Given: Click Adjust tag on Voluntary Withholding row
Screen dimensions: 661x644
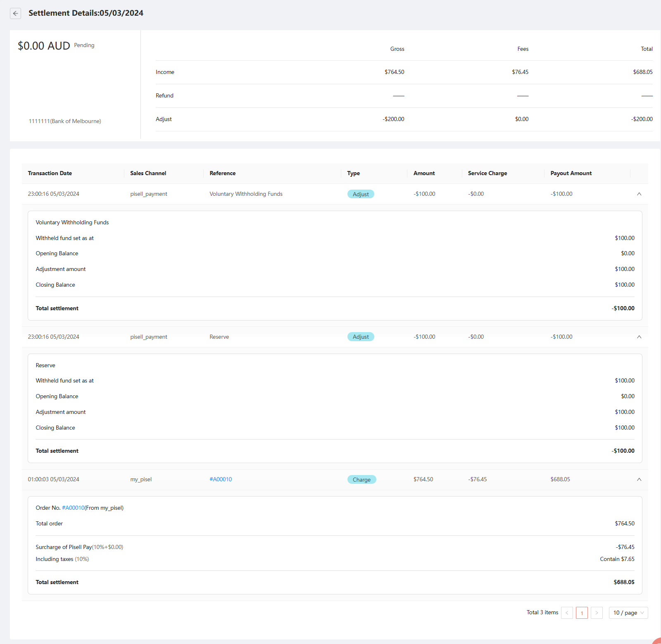Looking at the screenshot, I should coord(361,194).
